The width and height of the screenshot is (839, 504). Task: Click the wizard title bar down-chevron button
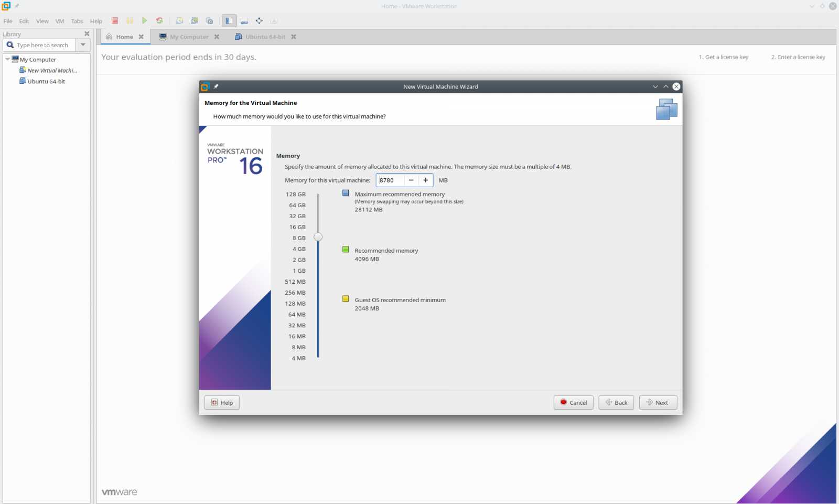[655, 87]
